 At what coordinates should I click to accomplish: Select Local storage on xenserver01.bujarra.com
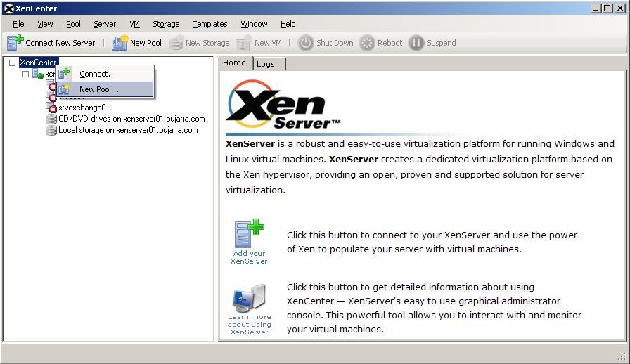click(128, 130)
